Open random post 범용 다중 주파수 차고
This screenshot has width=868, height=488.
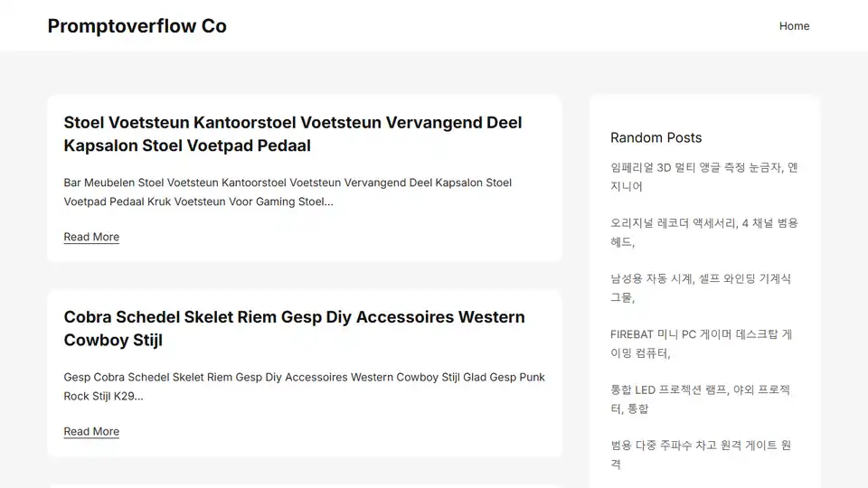[x=700, y=455]
